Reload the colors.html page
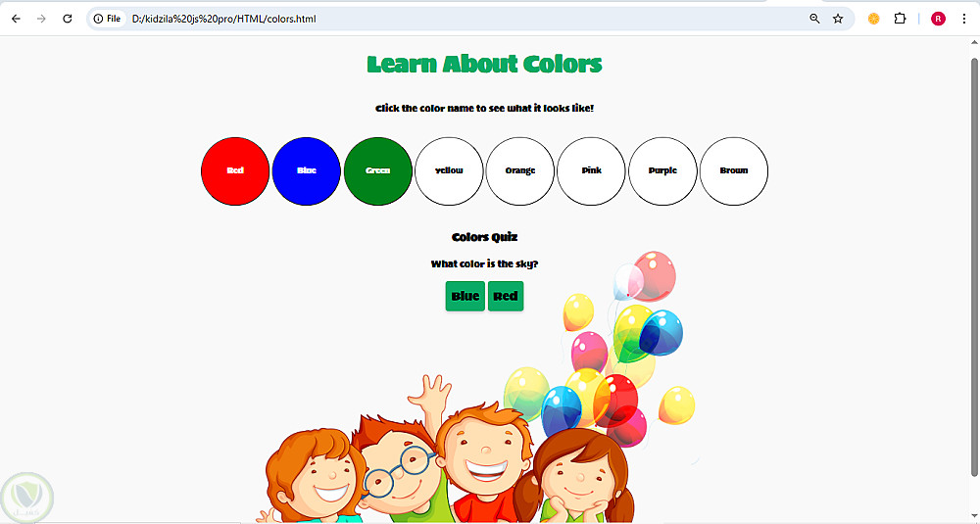The image size is (980, 524). coord(68,19)
